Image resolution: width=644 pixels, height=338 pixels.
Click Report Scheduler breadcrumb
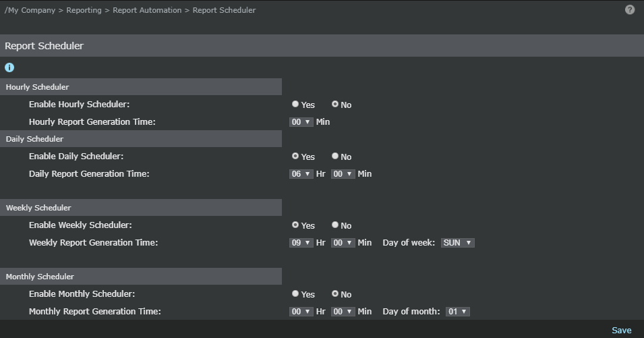[x=225, y=10]
